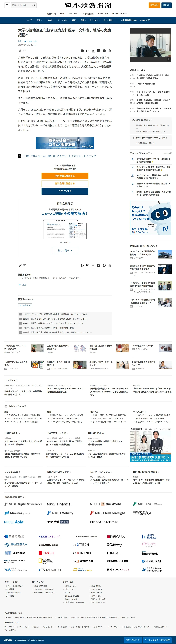Click the 記事・株価を検索 search field
The width and height of the screenshot is (176, 644).
[21, 5]
